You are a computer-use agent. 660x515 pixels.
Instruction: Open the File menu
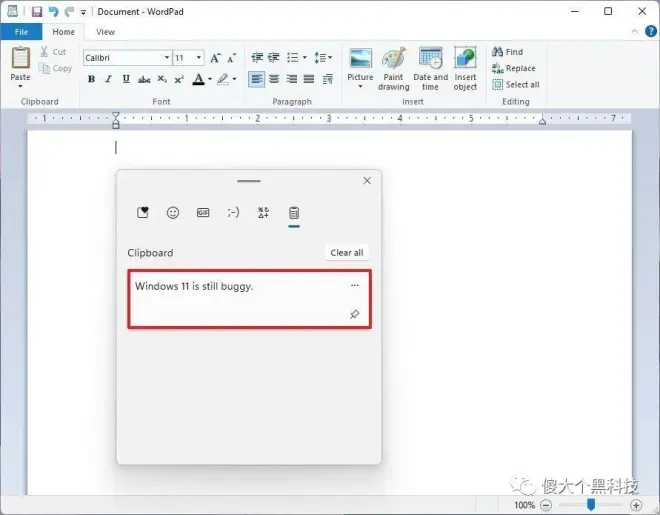[x=21, y=32]
